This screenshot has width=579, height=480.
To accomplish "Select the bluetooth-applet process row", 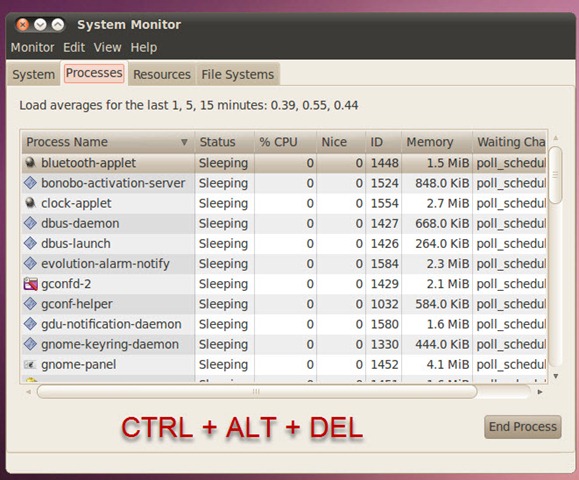I will (284, 163).
